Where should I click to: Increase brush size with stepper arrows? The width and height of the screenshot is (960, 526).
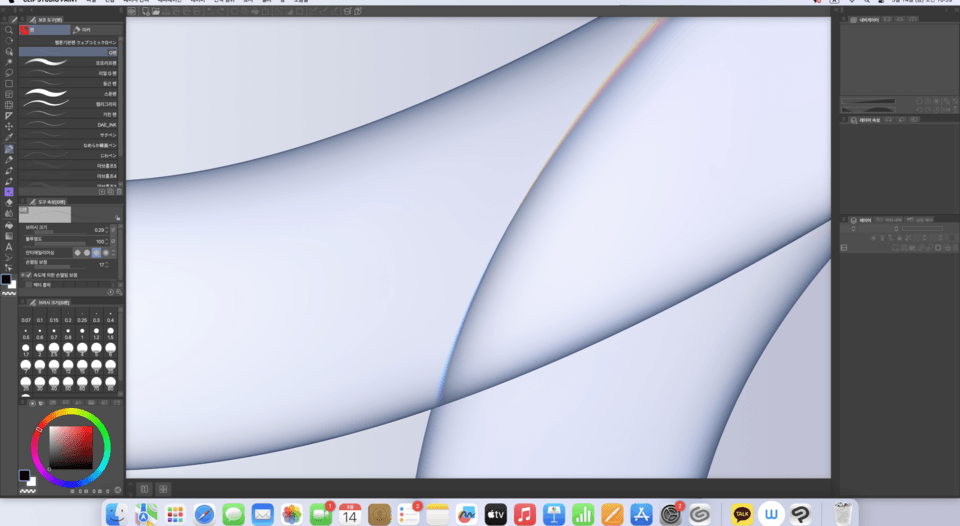[x=107, y=230]
